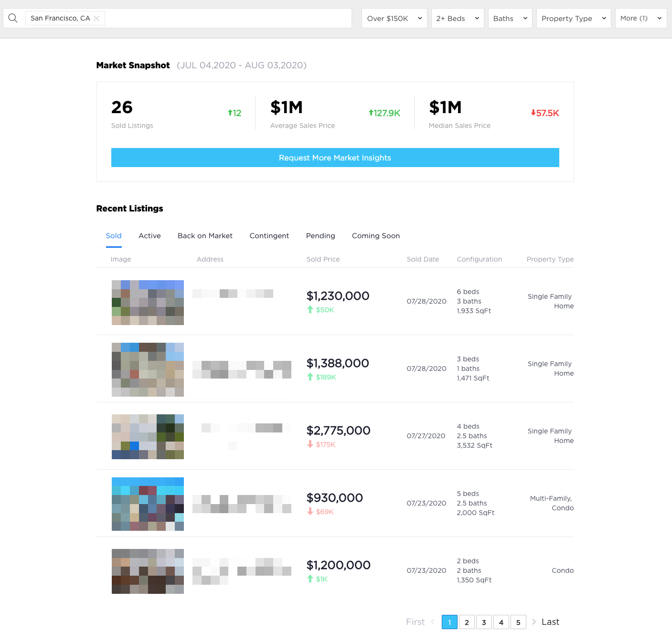Image resolution: width=672 pixels, height=632 pixels.
Task: Click the next page chevron
Action: point(534,621)
